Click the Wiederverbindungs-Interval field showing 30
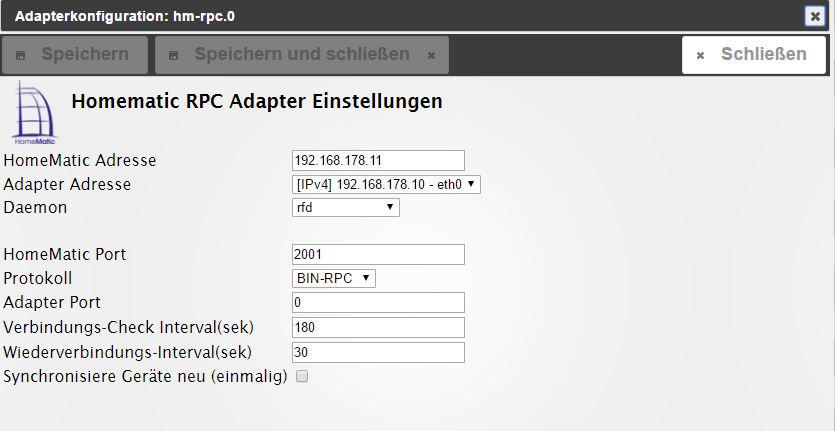 378,353
